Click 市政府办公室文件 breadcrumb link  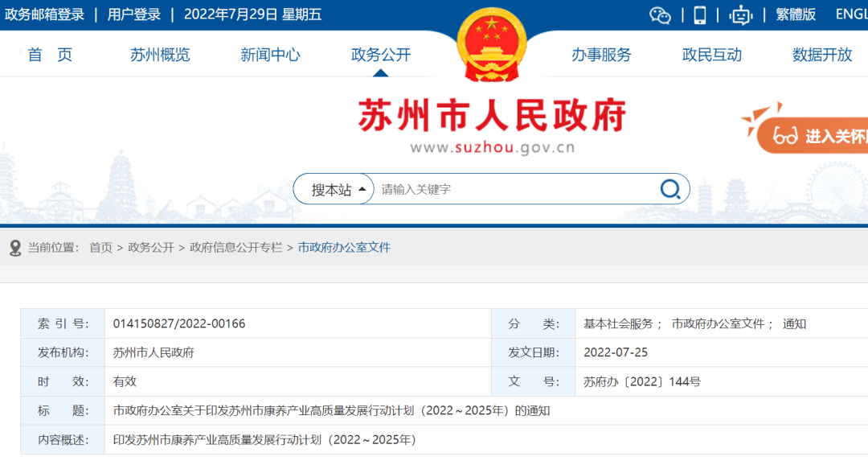click(344, 248)
